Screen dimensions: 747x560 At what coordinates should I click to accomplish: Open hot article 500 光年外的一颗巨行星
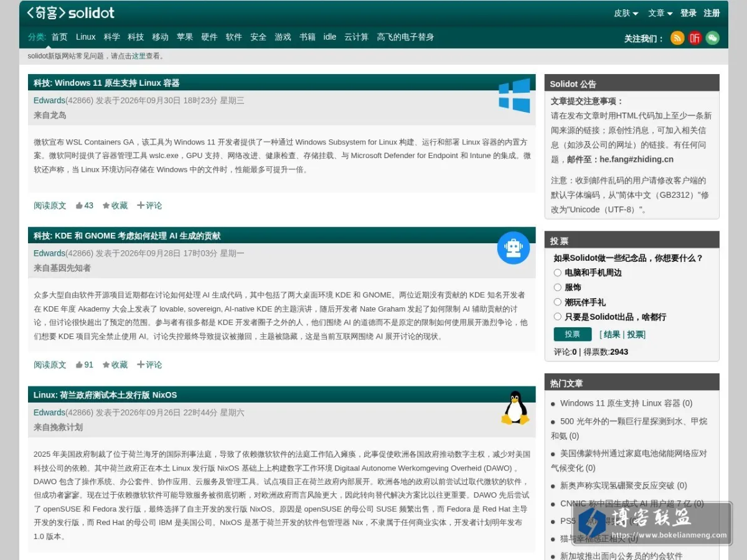click(629, 428)
